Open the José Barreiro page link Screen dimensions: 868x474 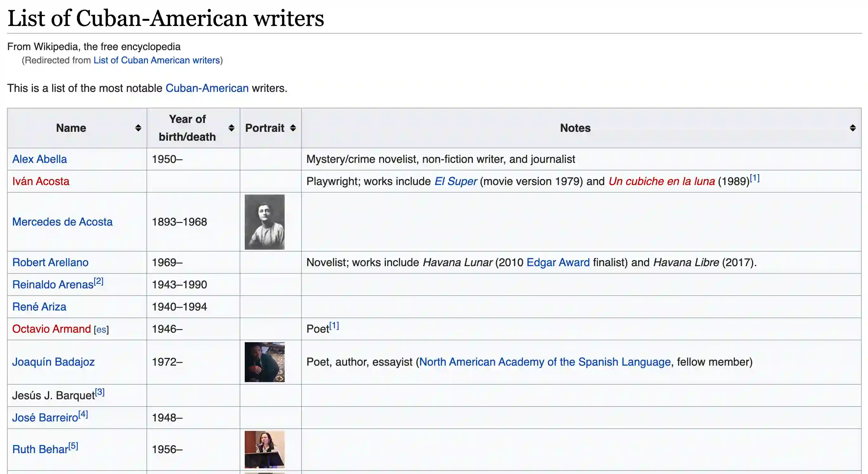pos(45,418)
